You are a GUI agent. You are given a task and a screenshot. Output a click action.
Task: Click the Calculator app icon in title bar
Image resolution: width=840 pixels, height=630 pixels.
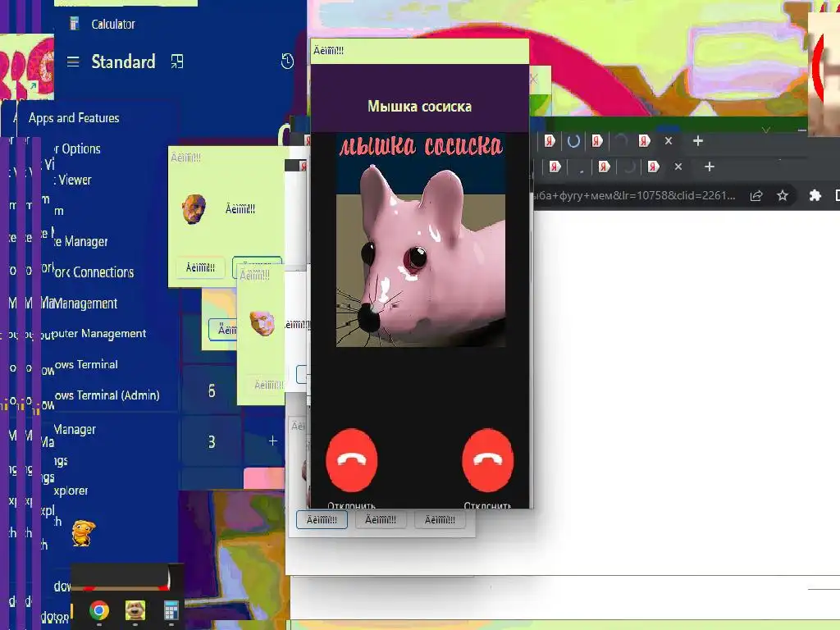[75, 24]
